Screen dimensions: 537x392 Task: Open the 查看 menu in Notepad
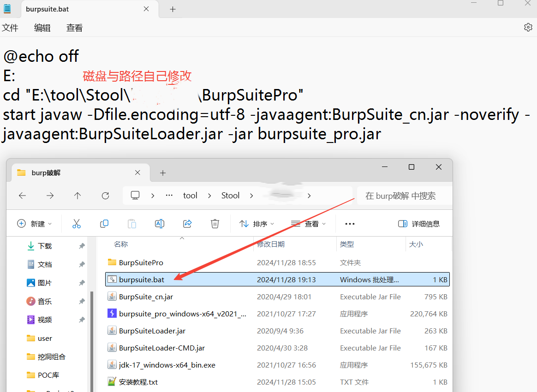pyautogui.click(x=74, y=28)
